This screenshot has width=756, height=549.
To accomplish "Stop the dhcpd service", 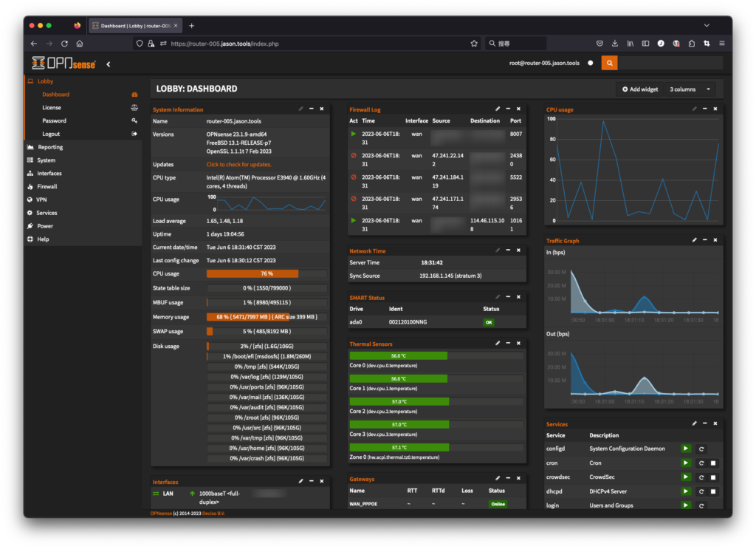I will (x=714, y=491).
